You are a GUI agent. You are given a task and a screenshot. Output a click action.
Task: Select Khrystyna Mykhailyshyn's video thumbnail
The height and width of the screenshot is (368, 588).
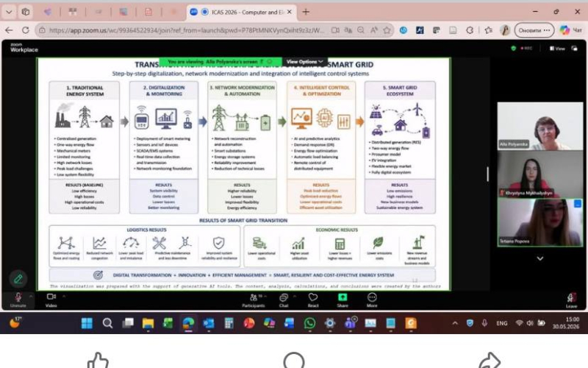click(540, 174)
